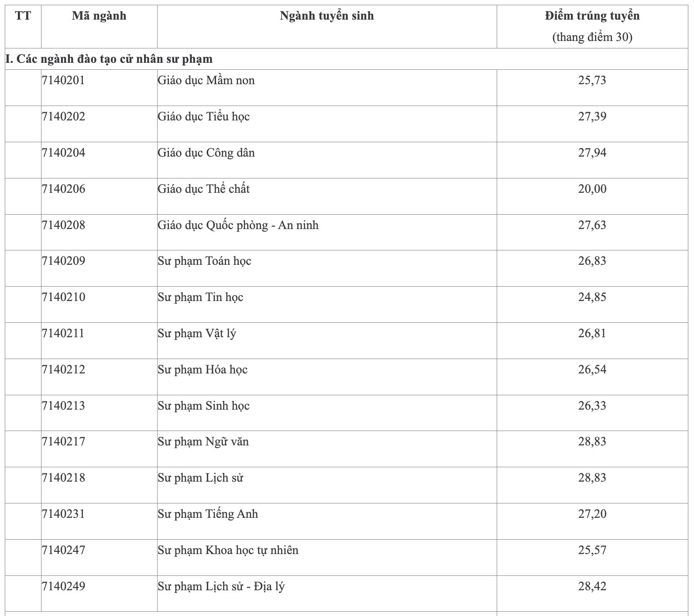This screenshot has width=694, height=616.
Task: Click the 'Mã ngành' column header
Action: pyautogui.click(x=99, y=16)
